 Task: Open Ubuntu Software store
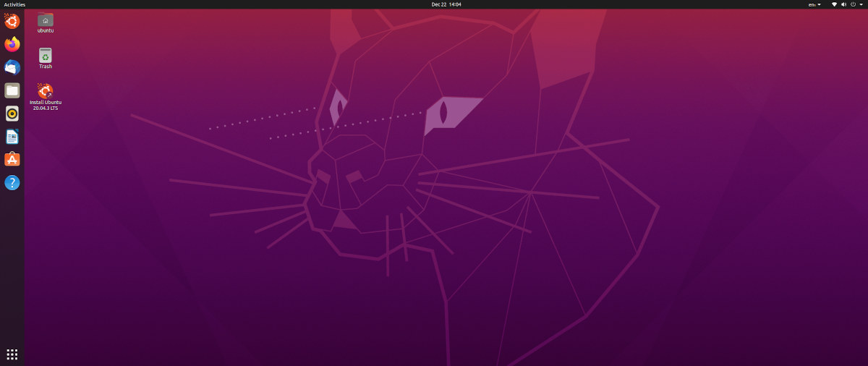[12, 160]
